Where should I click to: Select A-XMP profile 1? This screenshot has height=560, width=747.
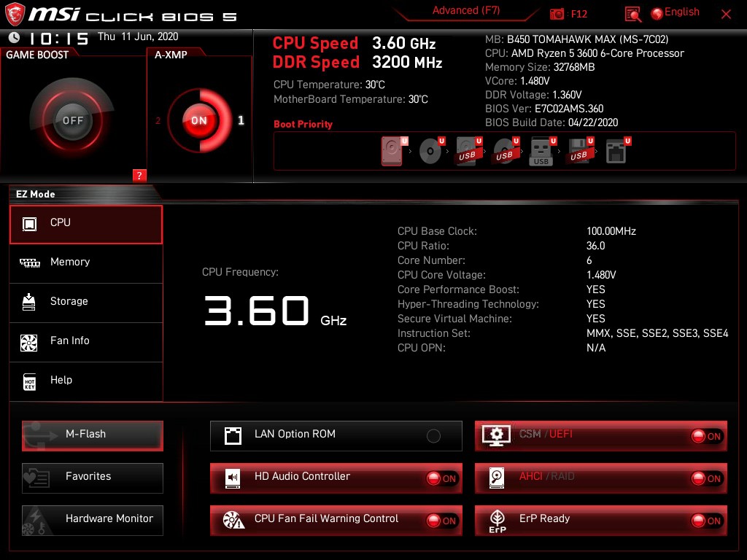point(241,120)
